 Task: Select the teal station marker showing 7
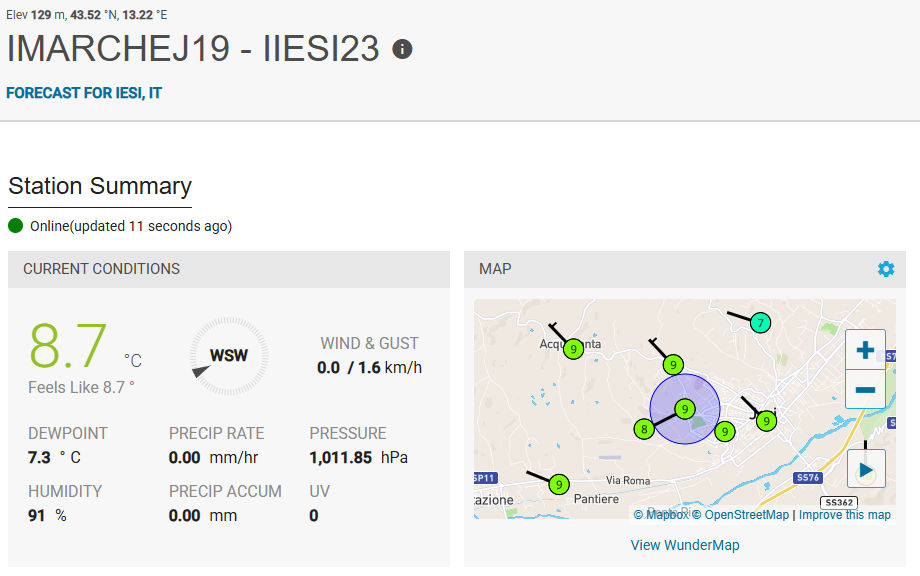pyautogui.click(x=760, y=322)
